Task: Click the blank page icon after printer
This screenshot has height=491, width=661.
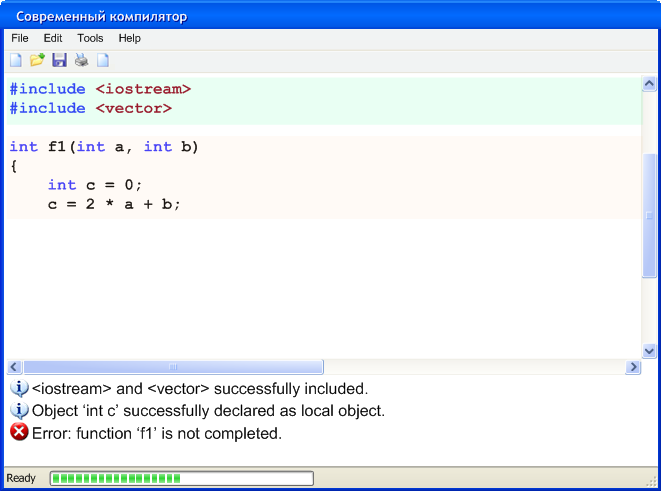Action: tap(103, 60)
